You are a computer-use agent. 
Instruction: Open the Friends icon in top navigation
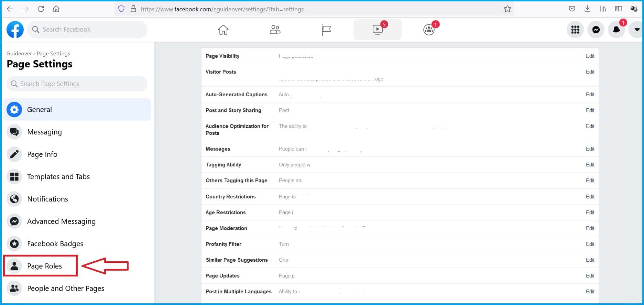coord(275,30)
